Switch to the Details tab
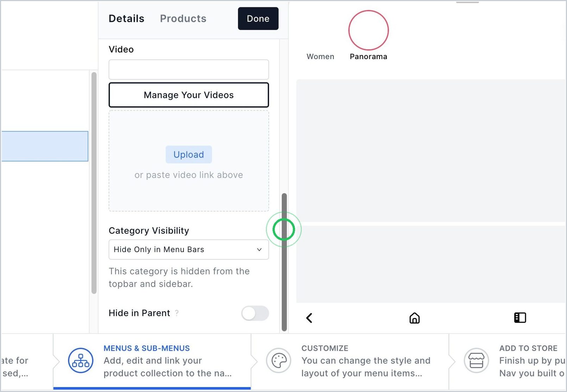Viewport: 567px width, 392px height. pos(126,19)
